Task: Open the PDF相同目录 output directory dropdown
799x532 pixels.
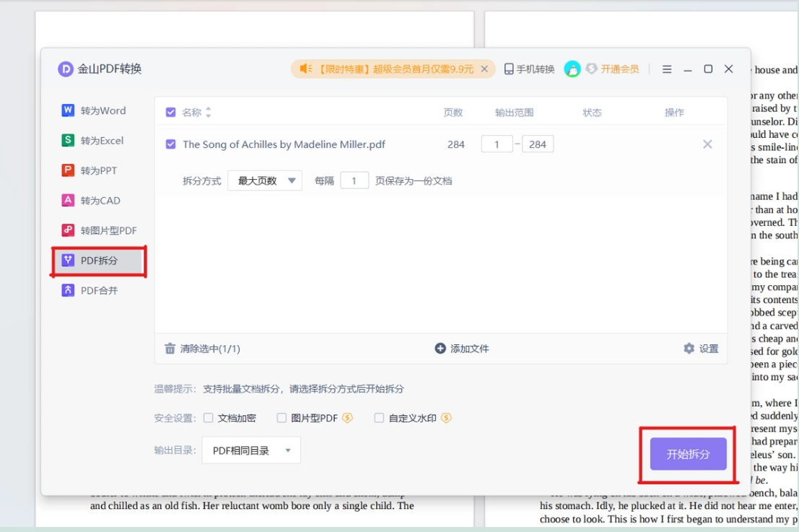Action: 251,450
